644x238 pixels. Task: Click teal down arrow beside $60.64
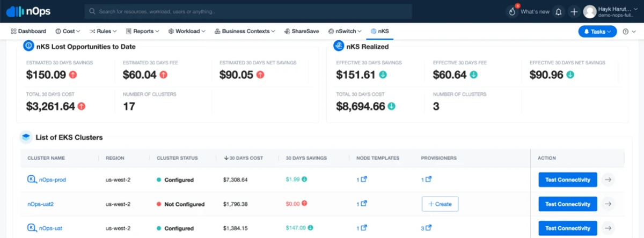coord(474,75)
